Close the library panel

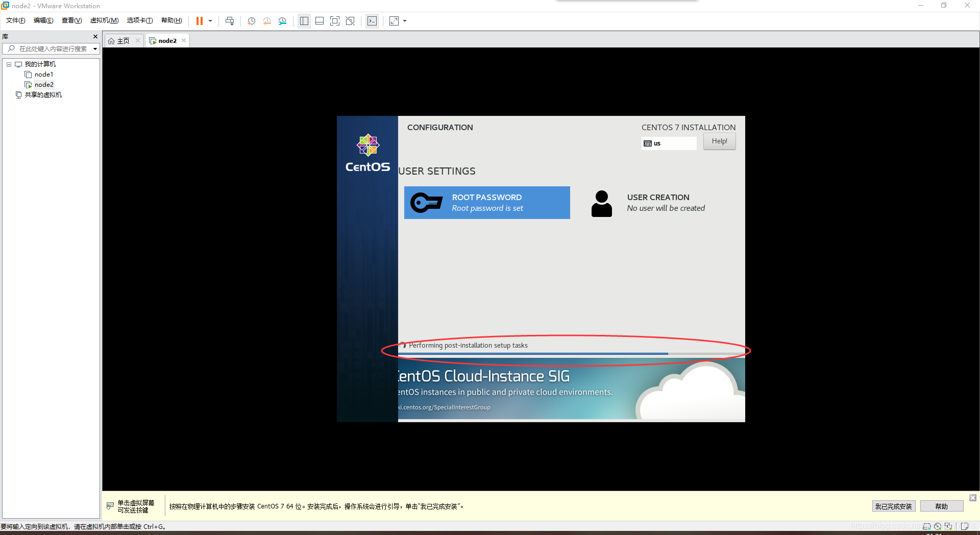click(95, 36)
